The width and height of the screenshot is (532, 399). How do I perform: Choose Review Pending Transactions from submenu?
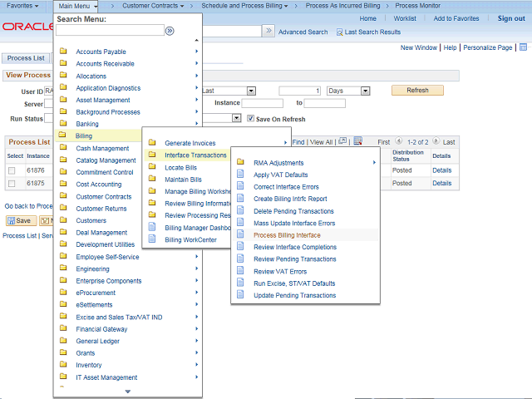(x=294, y=259)
